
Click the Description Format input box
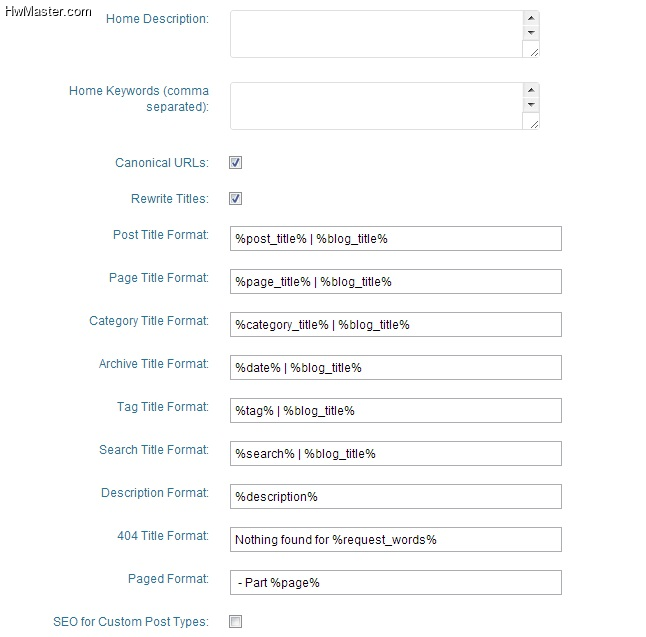point(396,496)
